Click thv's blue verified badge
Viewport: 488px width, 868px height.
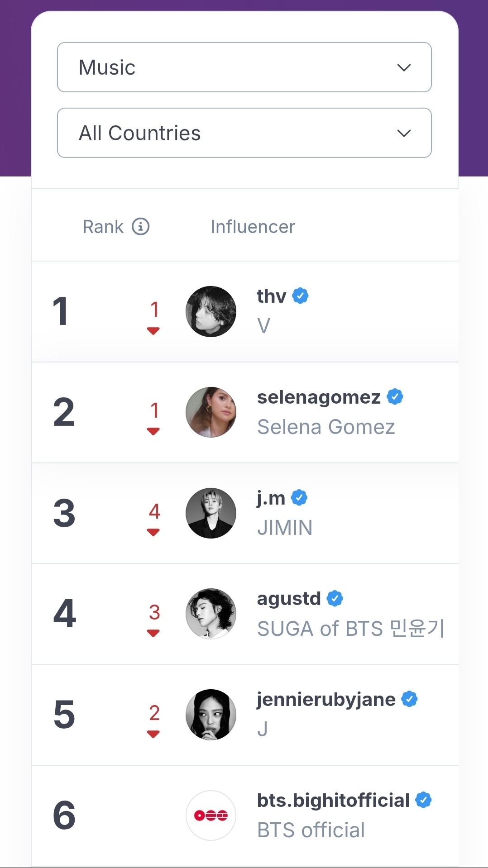pos(300,296)
